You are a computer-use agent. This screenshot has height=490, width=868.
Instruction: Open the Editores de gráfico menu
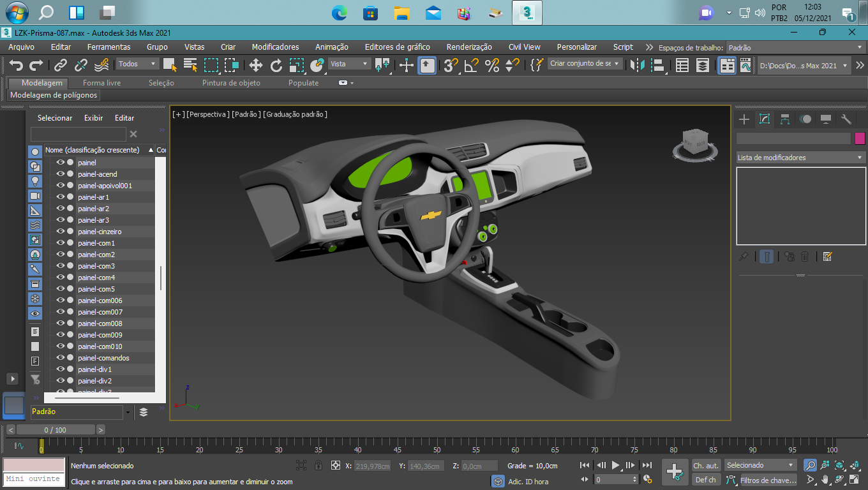tap(397, 47)
